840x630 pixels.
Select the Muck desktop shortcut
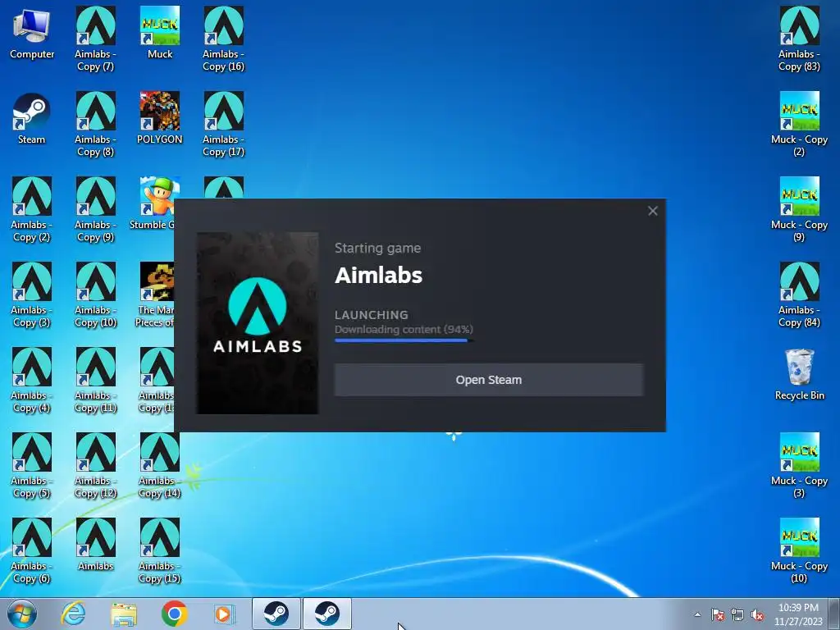point(160,34)
